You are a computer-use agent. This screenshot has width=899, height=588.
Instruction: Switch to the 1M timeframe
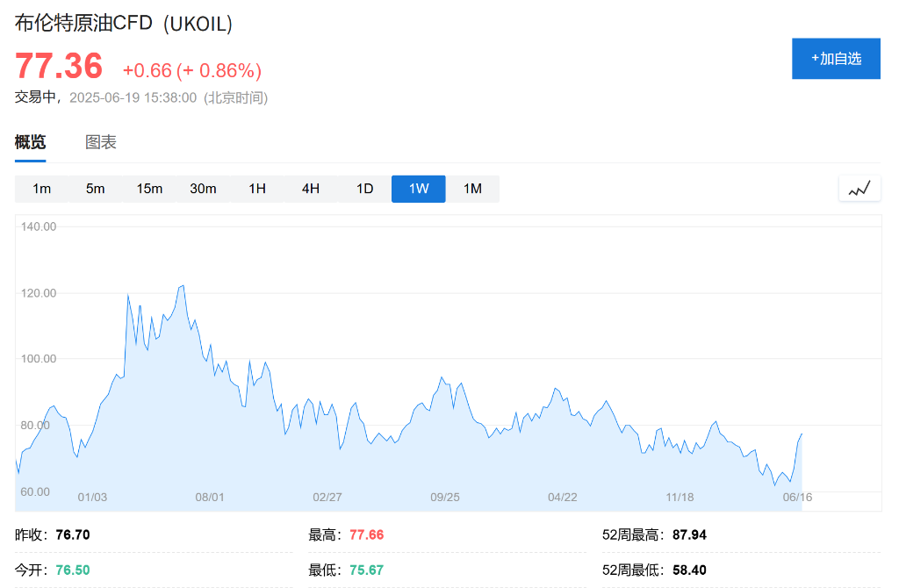(x=472, y=189)
